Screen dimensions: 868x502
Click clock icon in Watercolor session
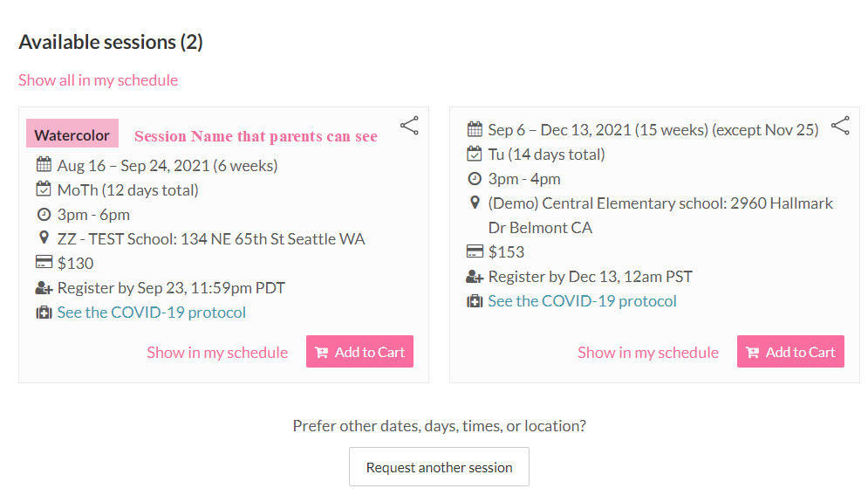pos(44,214)
